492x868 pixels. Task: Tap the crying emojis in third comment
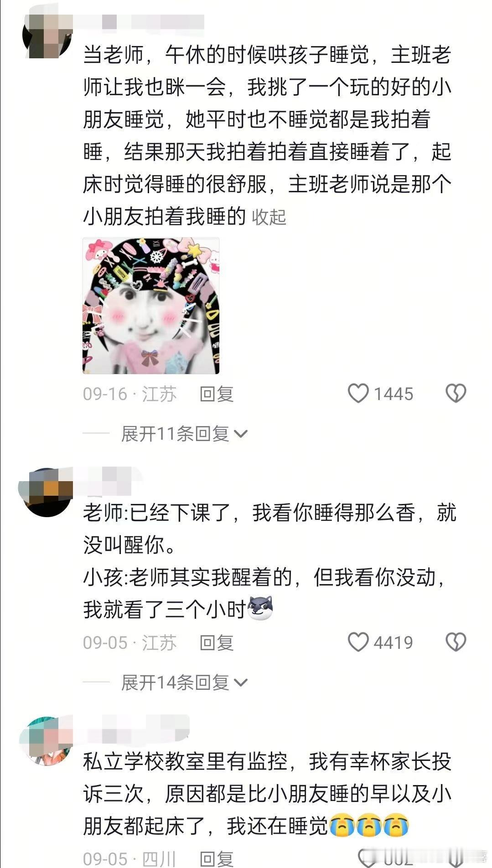coord(369,825)
